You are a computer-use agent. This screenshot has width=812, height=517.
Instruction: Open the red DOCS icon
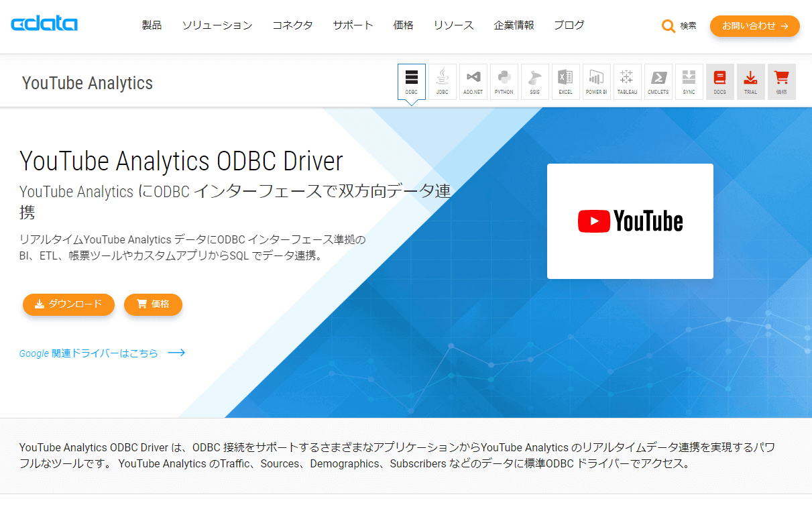click(x=719, y=80)
